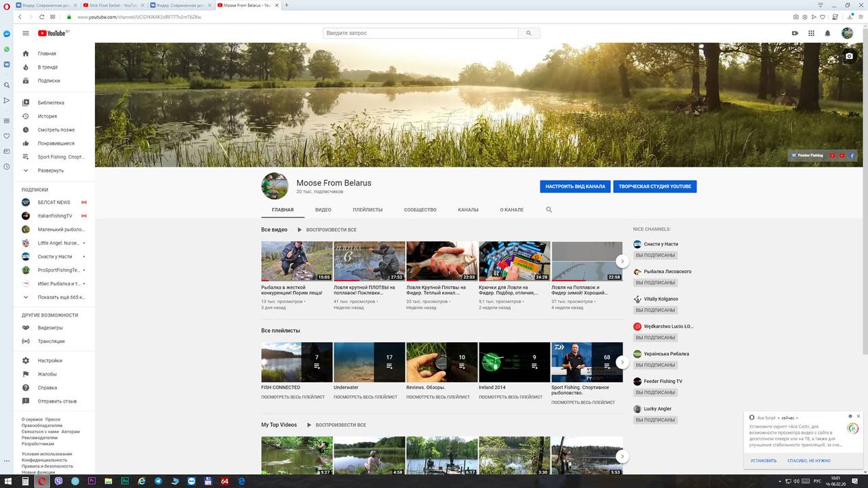Show next videos in My Top Videos row
The image size is (868, 488).
point(622,457)
